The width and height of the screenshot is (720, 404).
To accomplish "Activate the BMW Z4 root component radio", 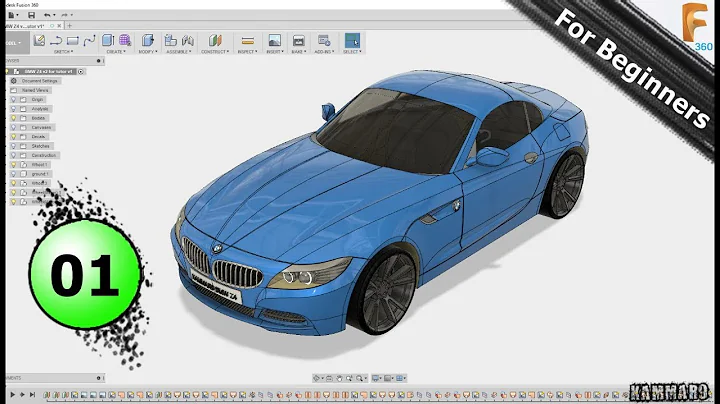I will point(81,72).
